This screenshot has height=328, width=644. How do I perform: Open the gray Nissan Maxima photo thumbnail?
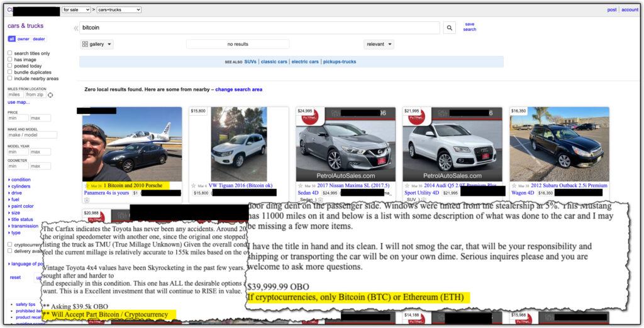[346, 144]
